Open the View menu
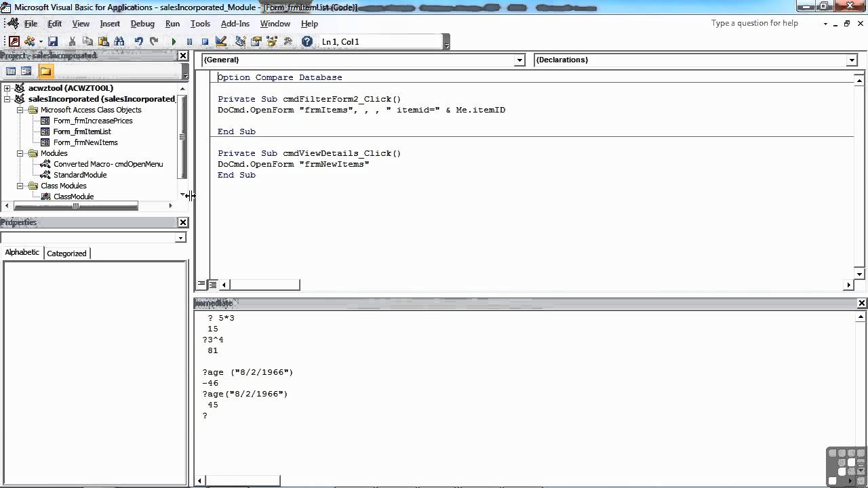Viewport: 868px width, 488px height. [81, 23]
